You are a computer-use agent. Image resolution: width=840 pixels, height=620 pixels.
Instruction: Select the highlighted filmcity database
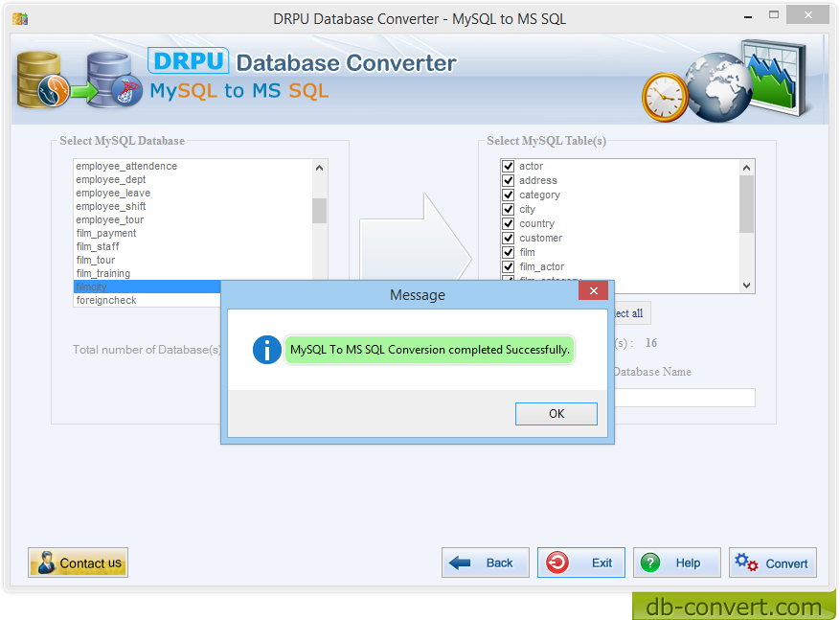pyautogui.click(x=148, y=287)
